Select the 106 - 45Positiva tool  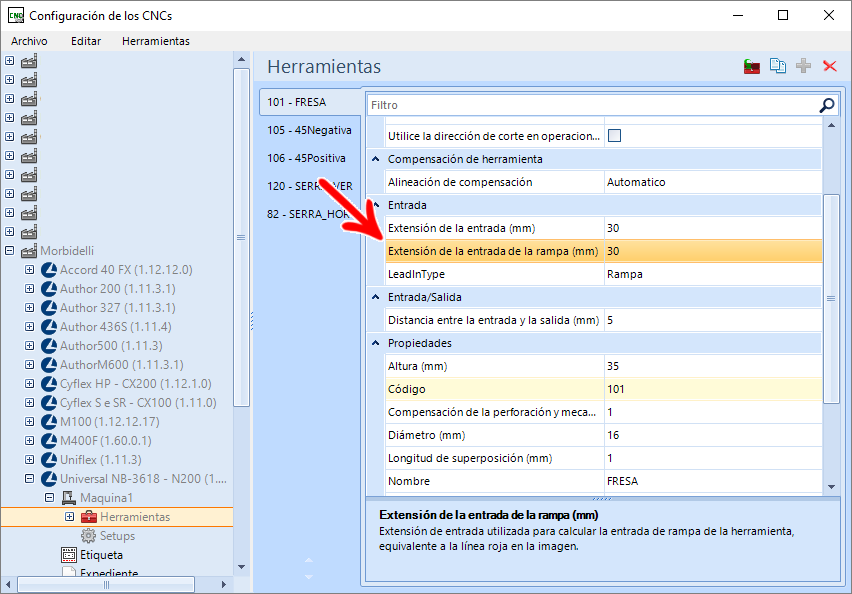[306, 158]
